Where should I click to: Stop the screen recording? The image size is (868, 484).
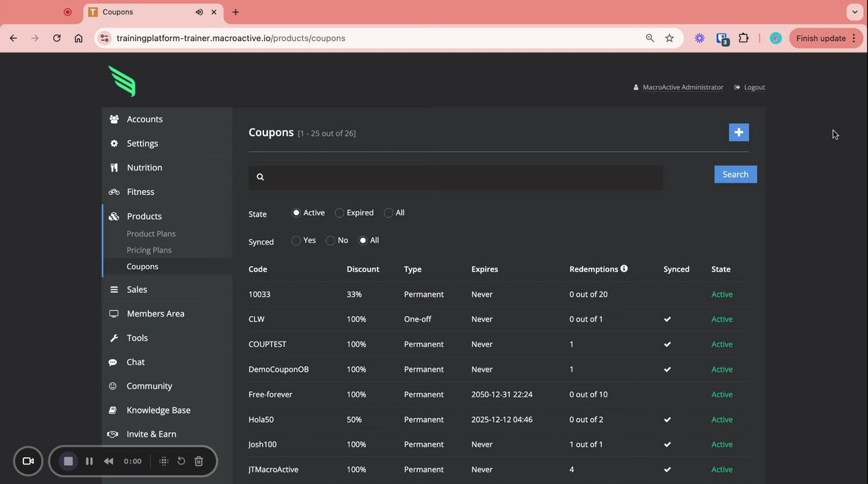click(68, 461)
